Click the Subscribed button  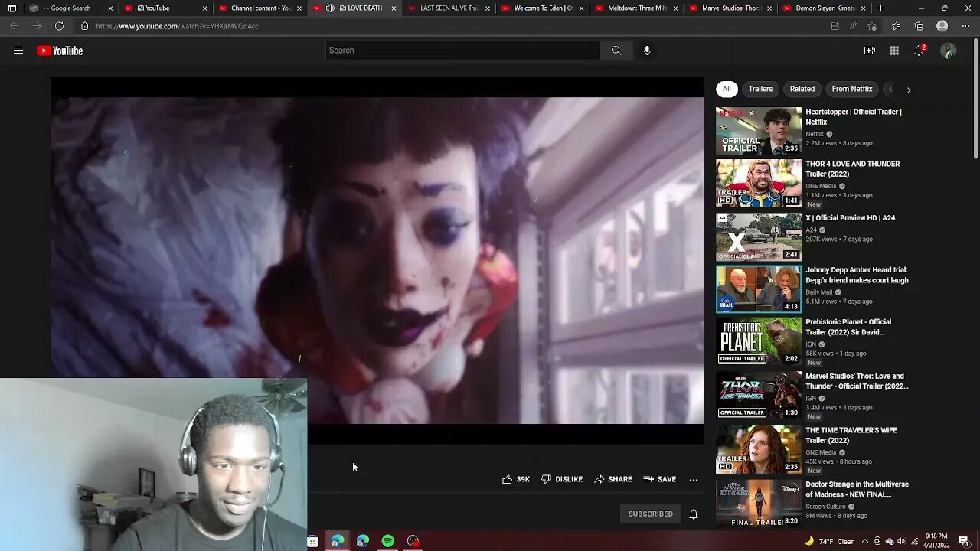click(x=651, y=514)
